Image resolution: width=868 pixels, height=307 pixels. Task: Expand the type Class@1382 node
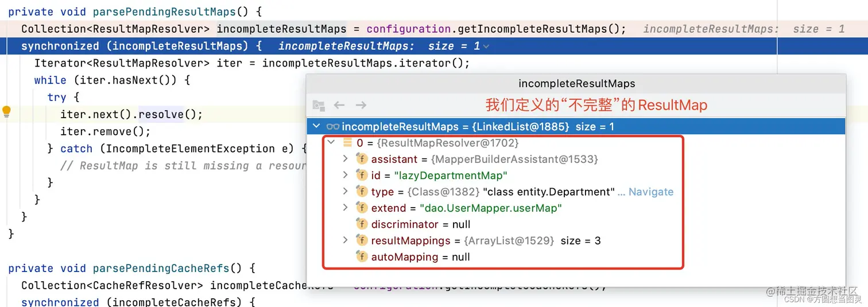345,192
